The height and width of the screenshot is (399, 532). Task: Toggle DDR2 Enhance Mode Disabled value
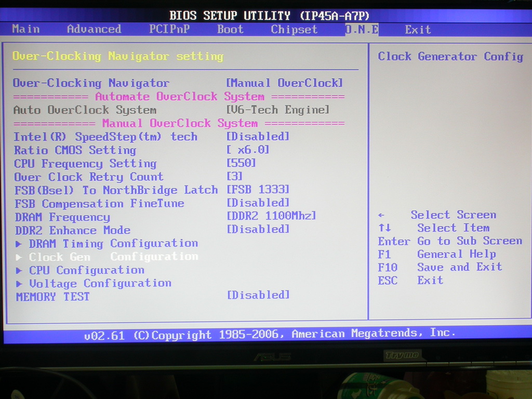258,229
